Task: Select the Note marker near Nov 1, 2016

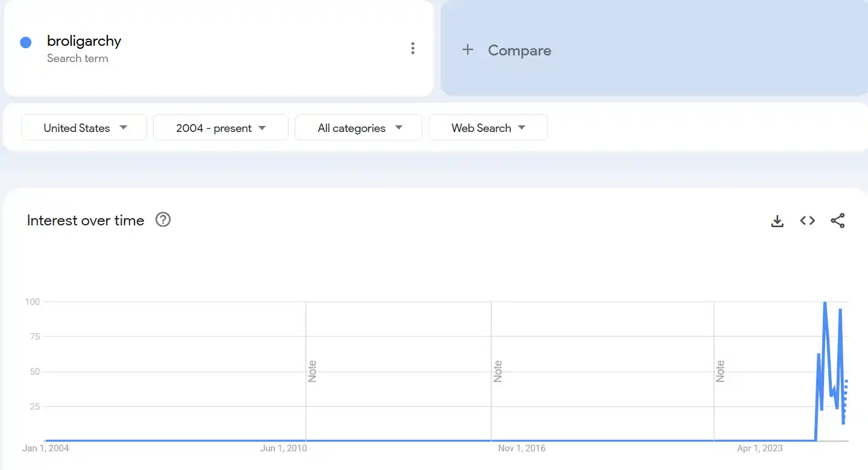Action: pos(497,371)
